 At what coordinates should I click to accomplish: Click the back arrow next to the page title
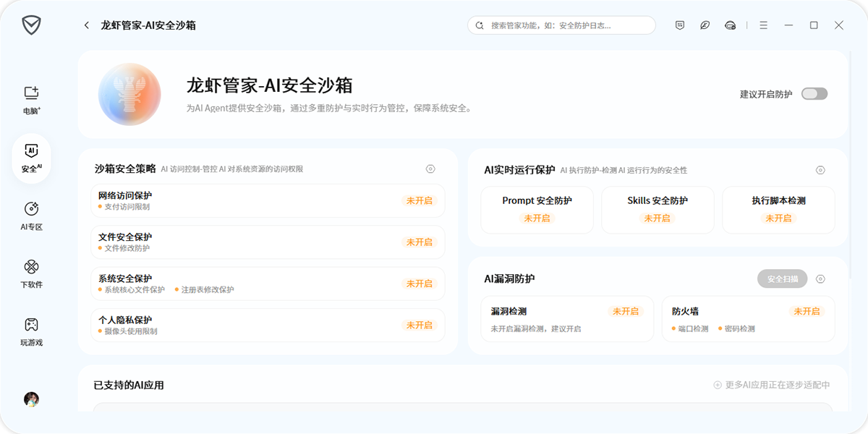pyautogui.click(x=85, y=25)
